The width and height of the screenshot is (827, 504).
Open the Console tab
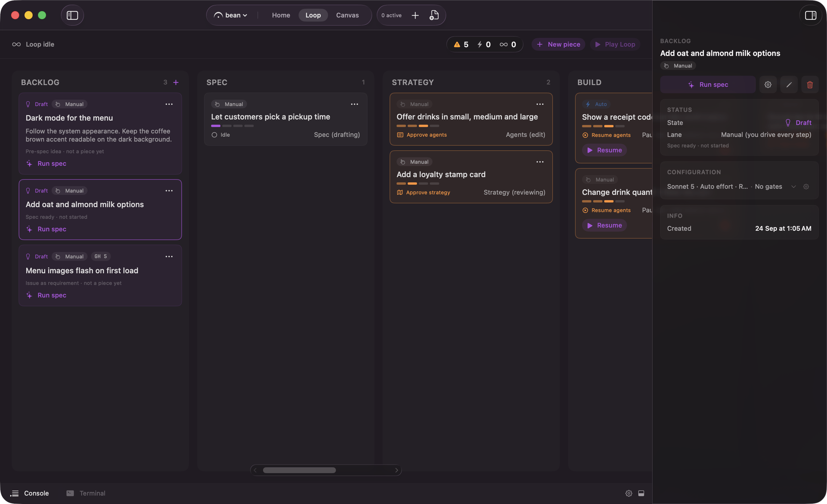(x=29, y=493)
